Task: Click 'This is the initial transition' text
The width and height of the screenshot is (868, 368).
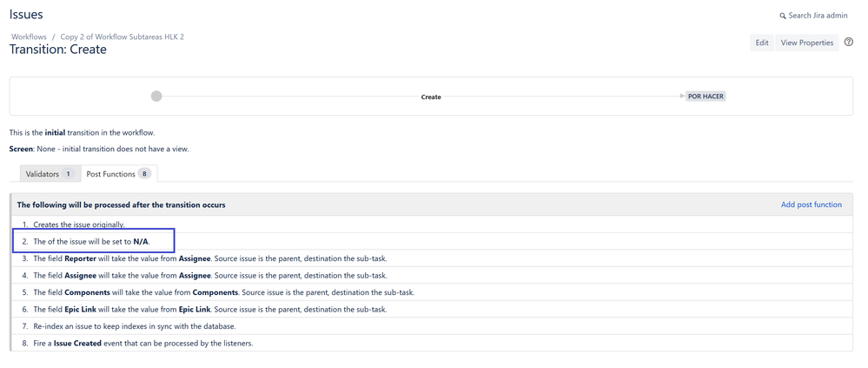Action: (x=82, y=133)
